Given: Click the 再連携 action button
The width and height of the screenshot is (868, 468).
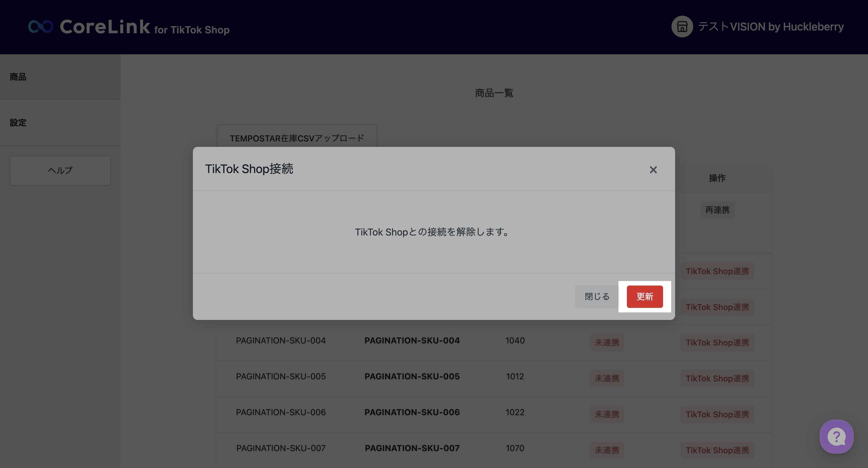Looking at the screenshot, I should [x=717, y=210].
